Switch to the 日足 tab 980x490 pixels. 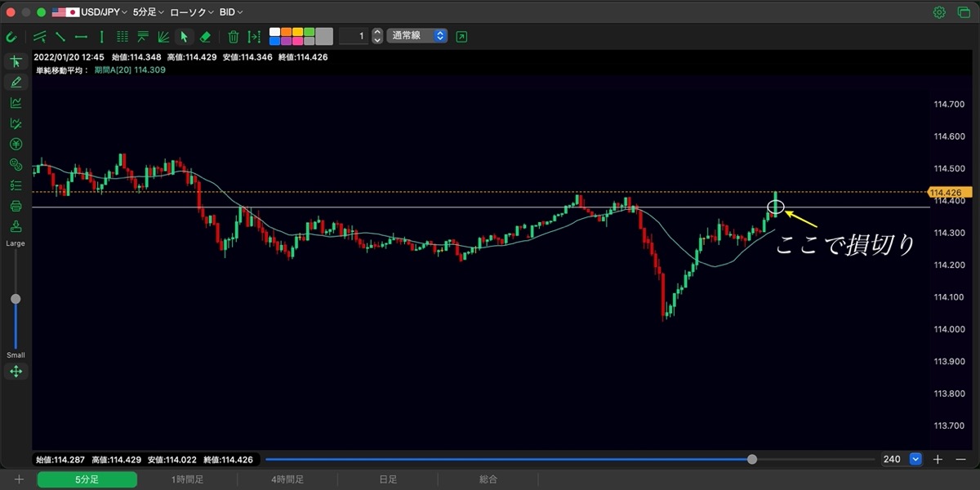pyautogui.click(x=388, y=479)
